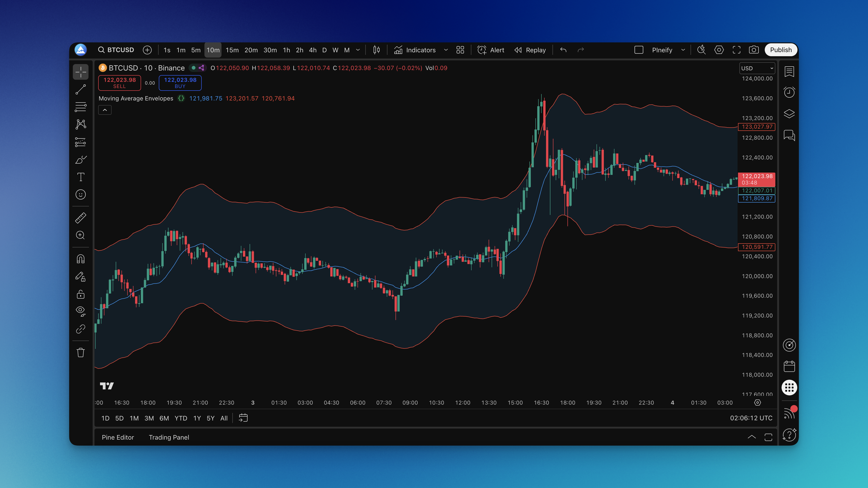Screen dimensions: 868x488
Task: Open the emoji icons tool
Action: pyautogui.click(x=80, y=194)
